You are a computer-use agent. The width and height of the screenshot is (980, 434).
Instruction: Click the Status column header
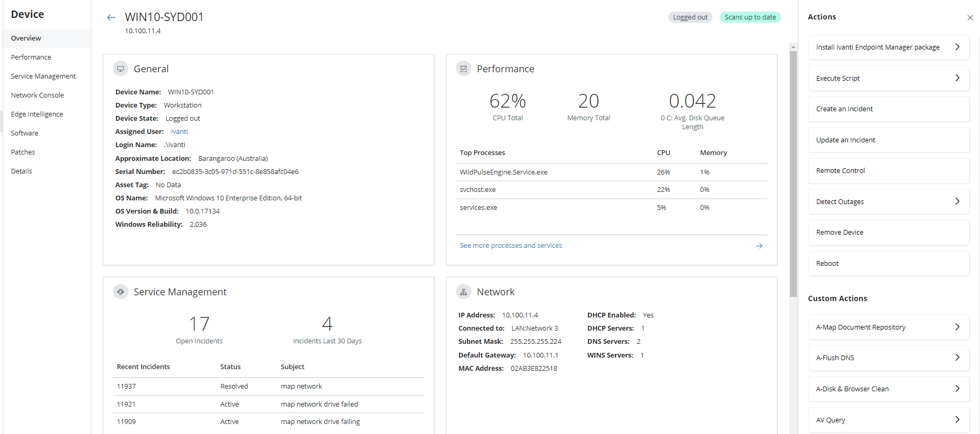(x=231, y=367)
